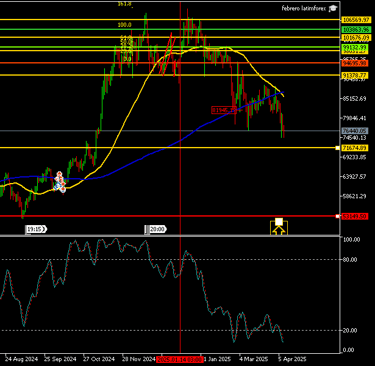The image size is (375, 366).
Task: Select the 100.0 Fibonacci level label
Action: pos(124,25)
